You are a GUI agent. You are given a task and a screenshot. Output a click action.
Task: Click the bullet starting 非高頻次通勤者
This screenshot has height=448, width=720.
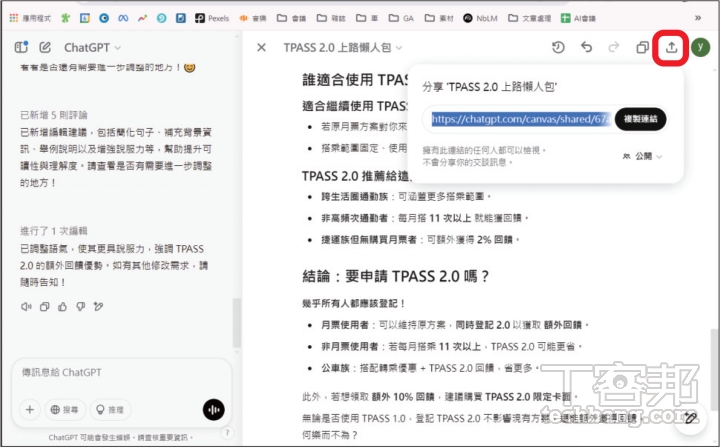[x=425, y=218]
